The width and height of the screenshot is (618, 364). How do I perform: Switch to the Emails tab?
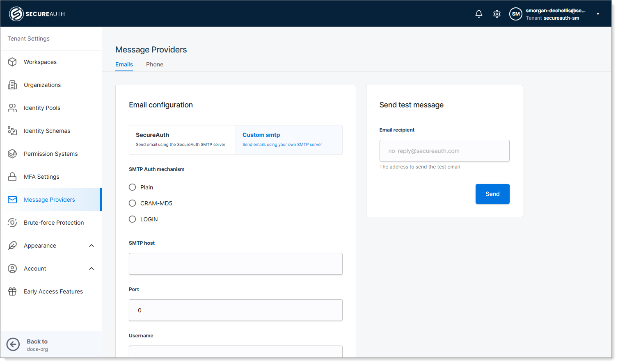[124, 64]
